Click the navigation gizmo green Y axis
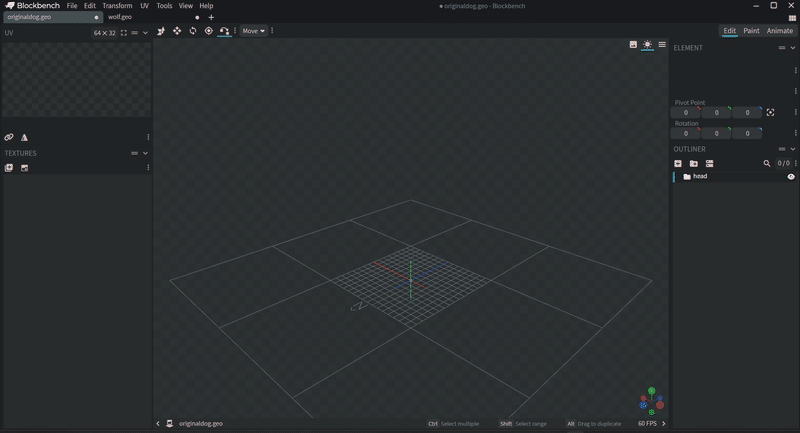 (652, 391)
